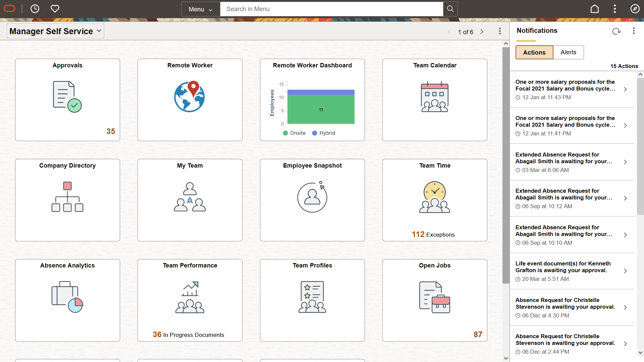This screenshot has height=362, width=644.
Task: Refresh the Notifications panel
Action: (x=616, y=31)
